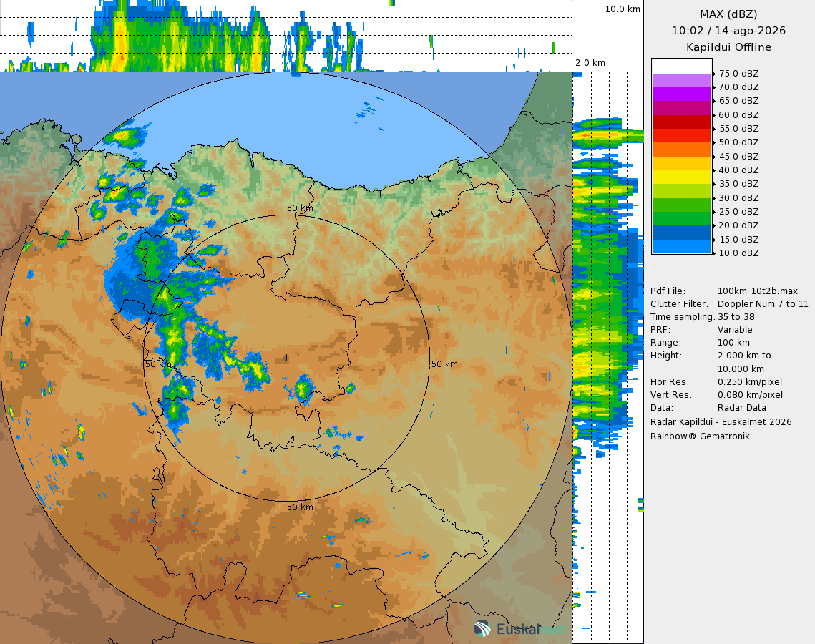The image size is (815, 644).
Task: Click the PRF Variable value
Action: pyautogui.click(x=734, y=330)
